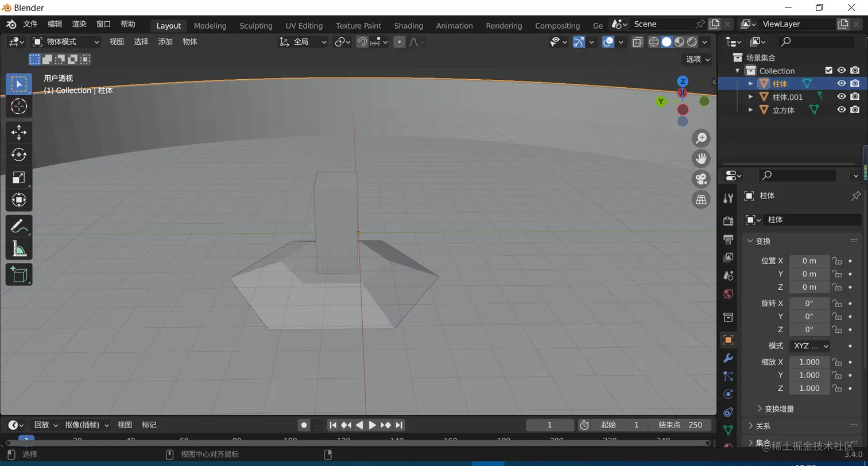868x466 pixels.
Task: Click the timeline play button
Action: [372, 425]
